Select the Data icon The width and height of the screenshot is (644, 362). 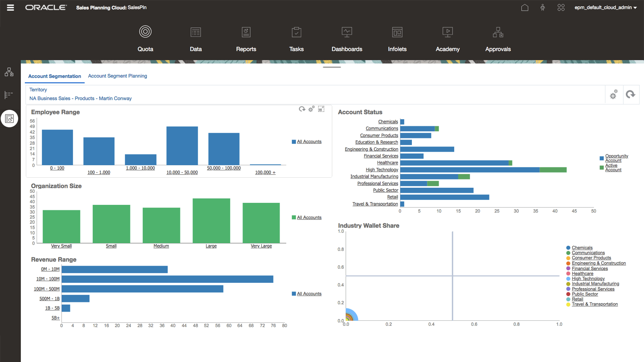tap(196, 32)
